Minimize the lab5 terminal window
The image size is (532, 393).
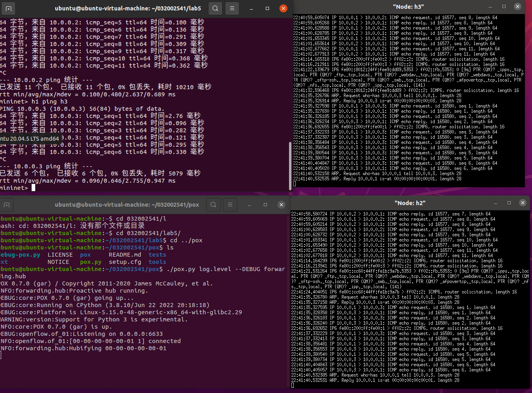click(x=251, y=8)
